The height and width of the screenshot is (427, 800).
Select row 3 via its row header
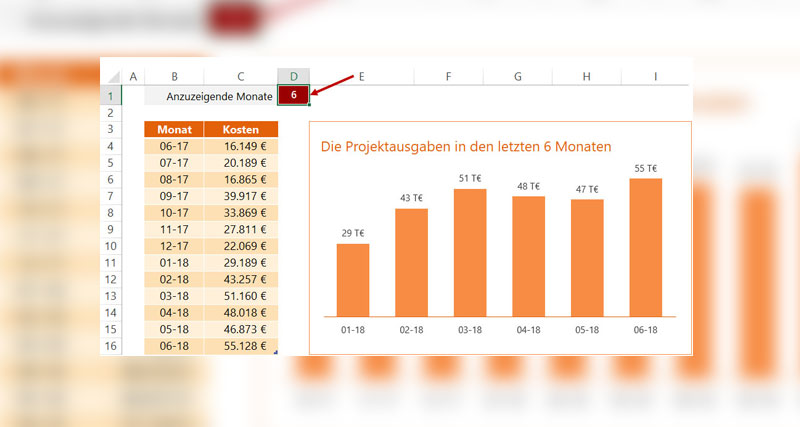click(x=110, y=129)
